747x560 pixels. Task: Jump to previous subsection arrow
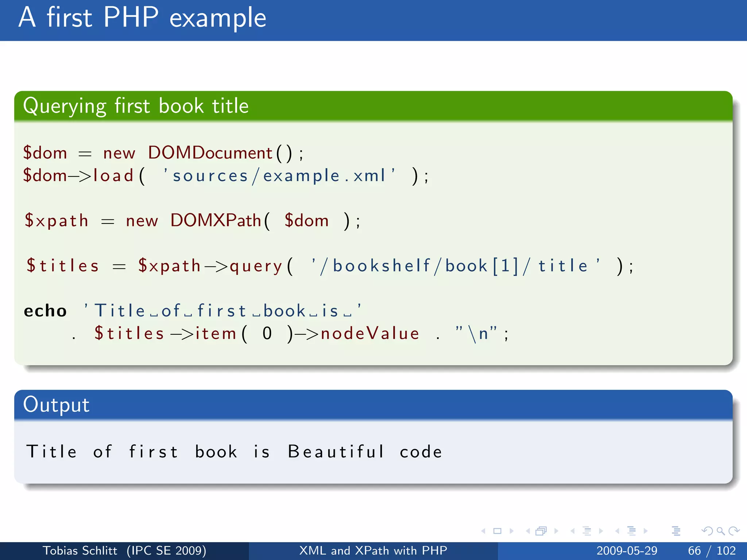point(573,531)
